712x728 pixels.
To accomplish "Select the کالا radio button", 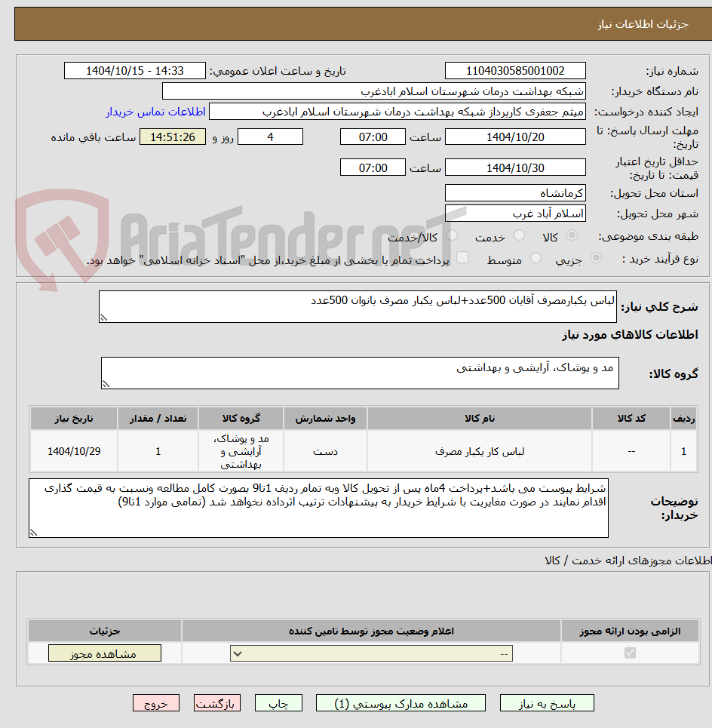I will (572, 235).
